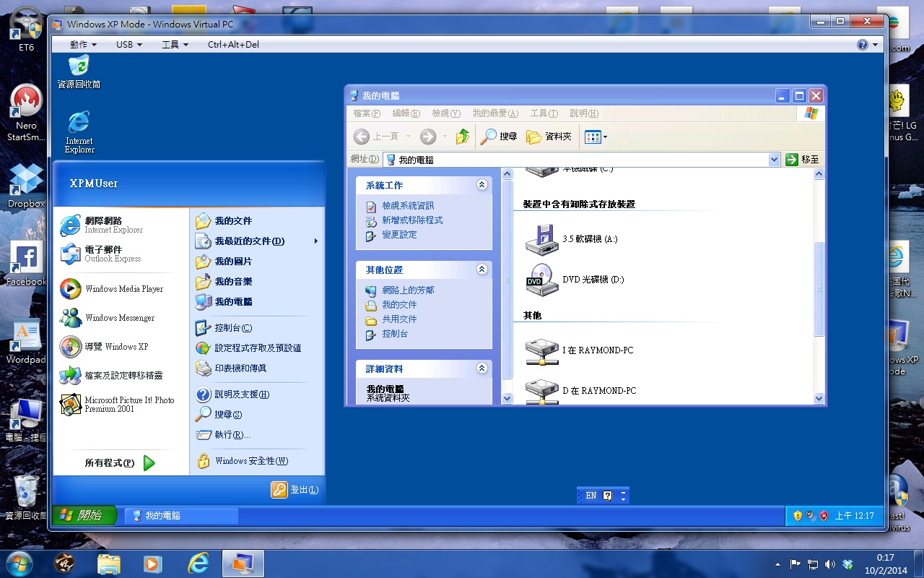Expand 我最近的文件 submenu
This screenshot has height=578, width=924.
[256, 241]
